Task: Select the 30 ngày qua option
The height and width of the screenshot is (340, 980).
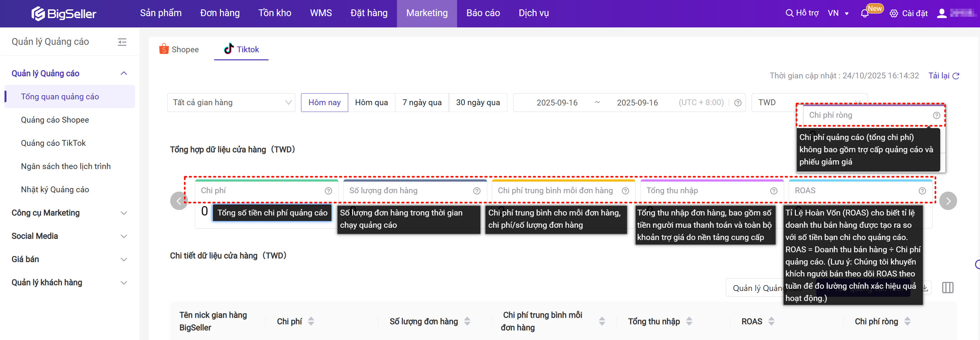Action: (477, 103)
